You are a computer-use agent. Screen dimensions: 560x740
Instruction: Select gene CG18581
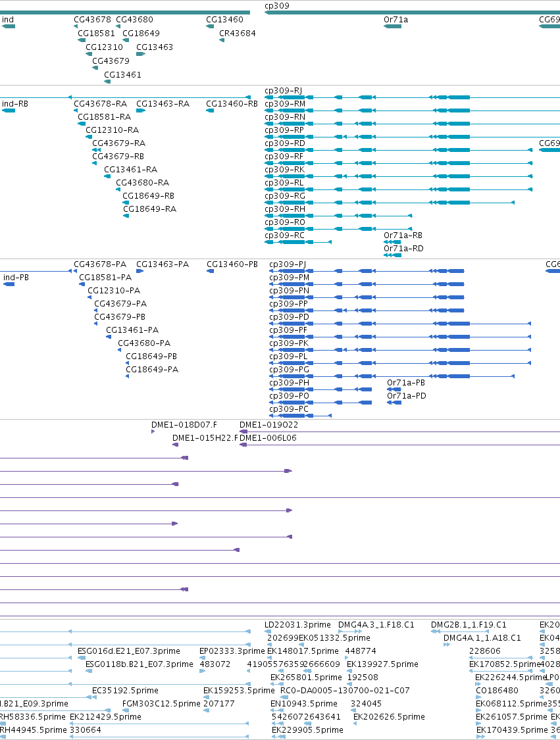point(96,33)
